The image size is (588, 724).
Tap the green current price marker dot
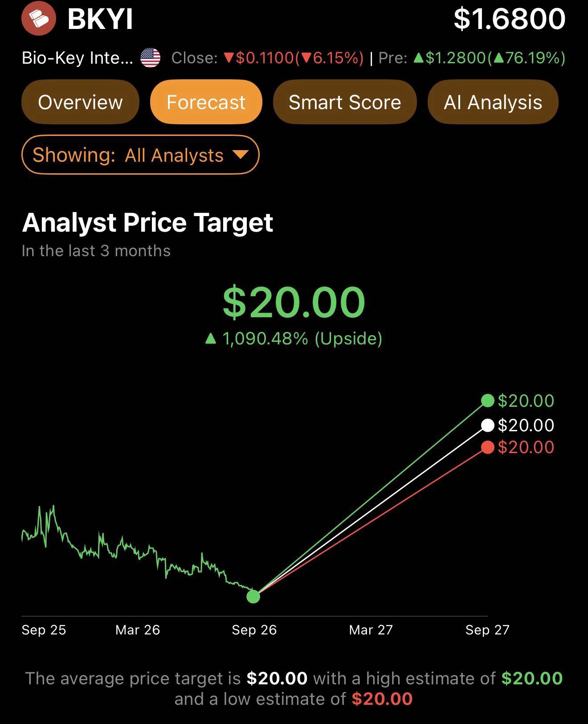coord(253,596)
